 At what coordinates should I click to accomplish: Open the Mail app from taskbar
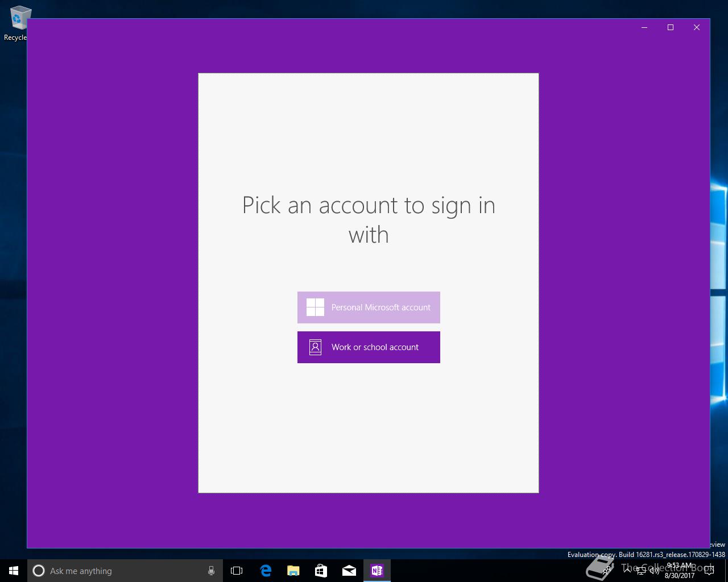click(349, 571)
